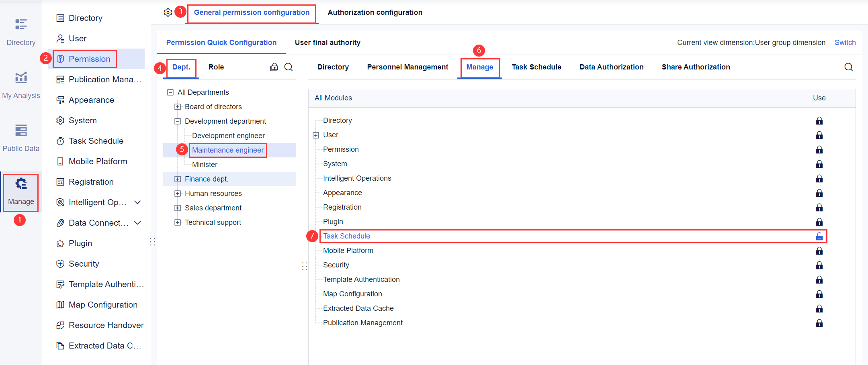Open the User final authority tab
The height and width of the screenshot is (365, 868).
(x=328, y=43)
